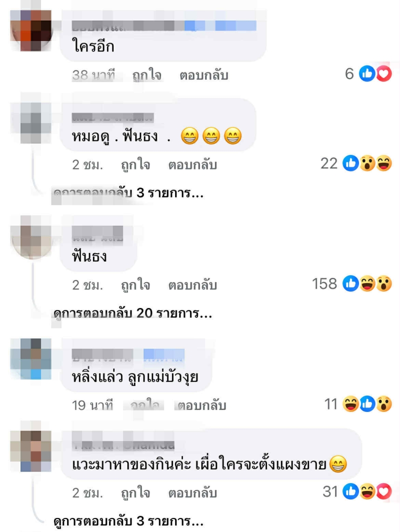The width and height of the screenshot is (400, 532).
Task: Open reaction count 22 list
Action: pos(329,163)
